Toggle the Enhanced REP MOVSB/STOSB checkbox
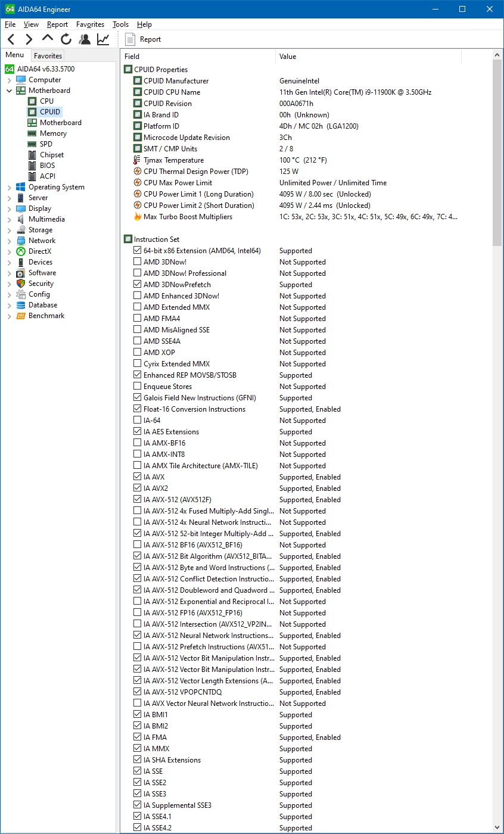Viewport: 504px width, 834px height. [x=138, y=375]
